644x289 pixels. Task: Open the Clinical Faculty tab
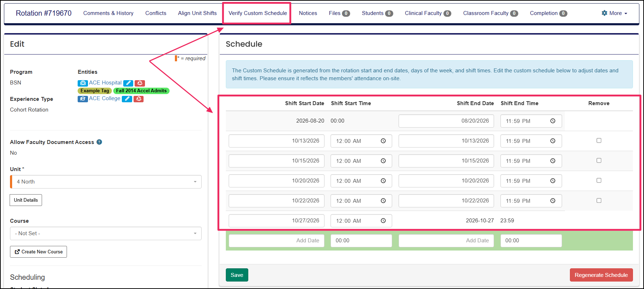pyautogui.click(x=428, y=13)
